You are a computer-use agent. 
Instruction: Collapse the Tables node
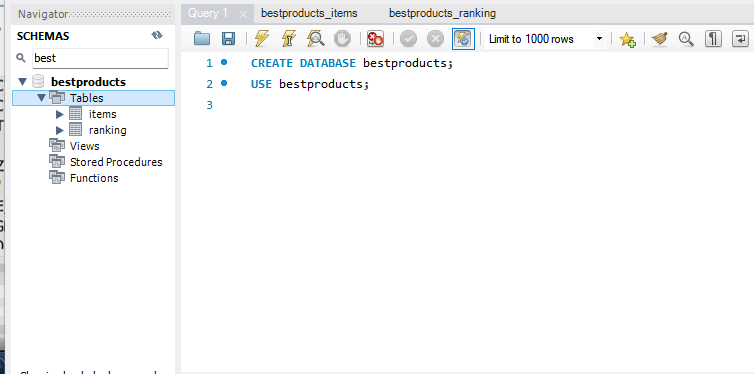pos(41,98)
